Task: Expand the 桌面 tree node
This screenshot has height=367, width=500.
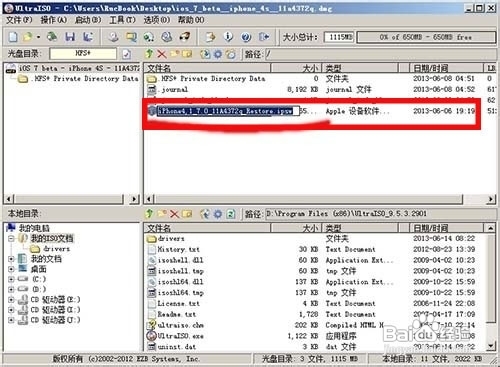Action: (11, 269)
